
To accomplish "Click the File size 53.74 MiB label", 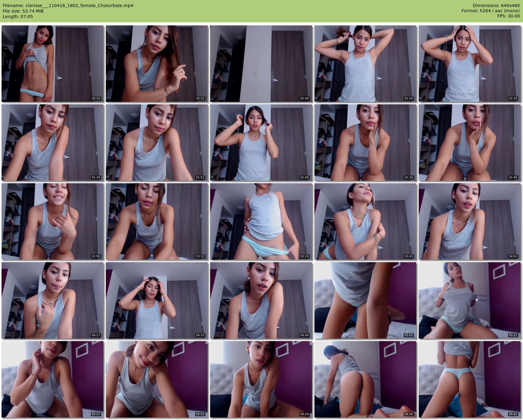I will pyautogui.click(x=23, y=11).
